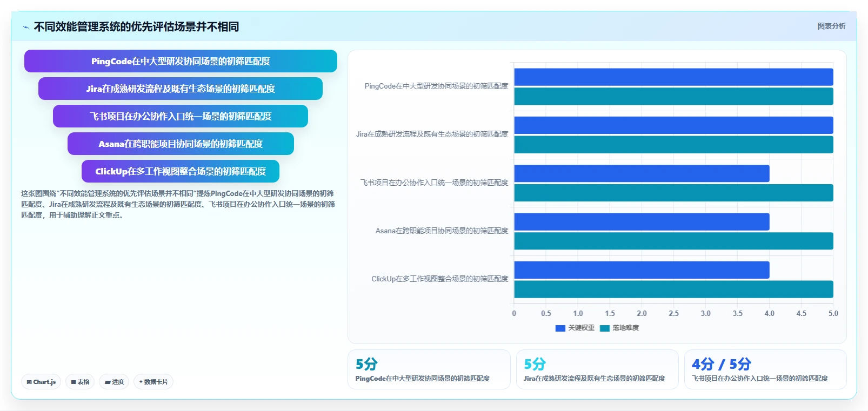This screenshot has height=411, width=868.
Task: Toggle the 落地难度 legend item
Action: click(619, 328)
